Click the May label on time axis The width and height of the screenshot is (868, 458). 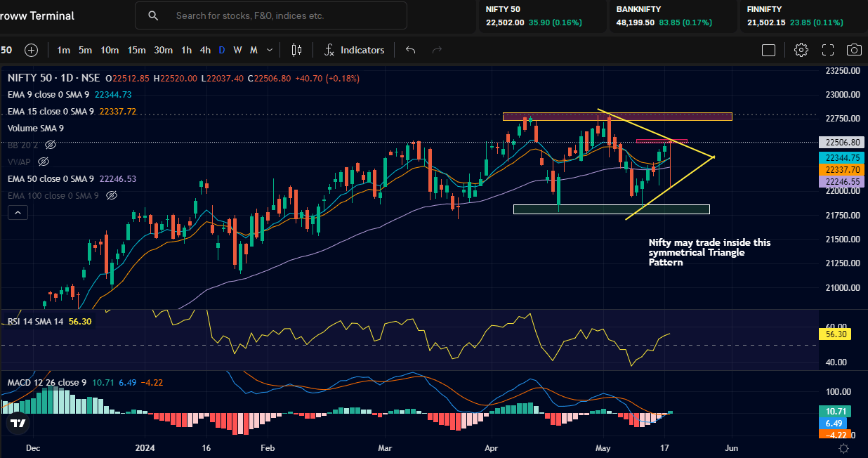click(x=603, y=447)
